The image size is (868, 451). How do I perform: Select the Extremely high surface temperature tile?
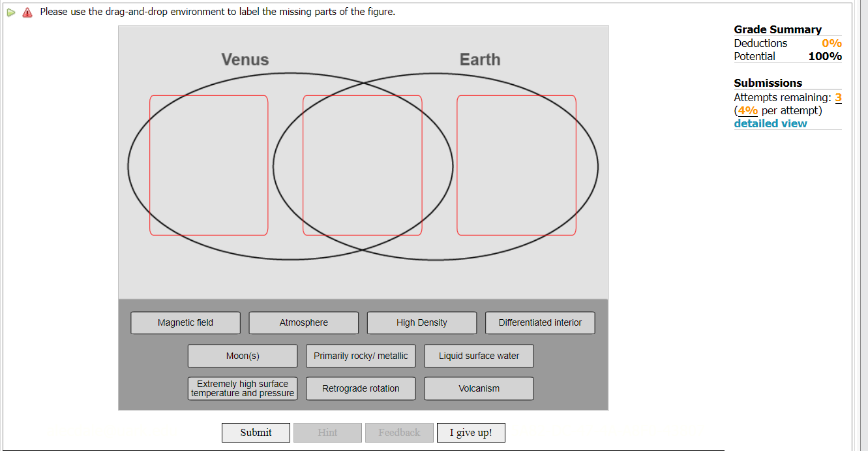(x=243, y=388)
